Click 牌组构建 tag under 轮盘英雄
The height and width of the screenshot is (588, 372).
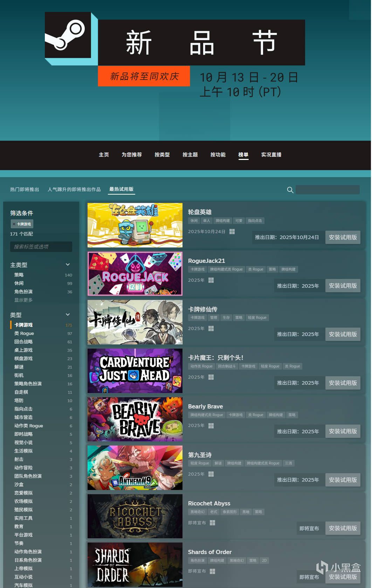tap(223, 221)
